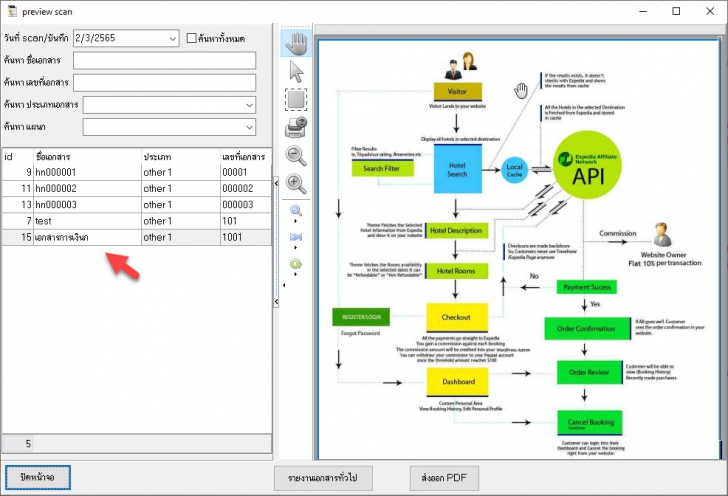Collapse the panel using upper splitter arrow
Image resolution: width=728 pixels, height=496 pixels.
(276, 183)
